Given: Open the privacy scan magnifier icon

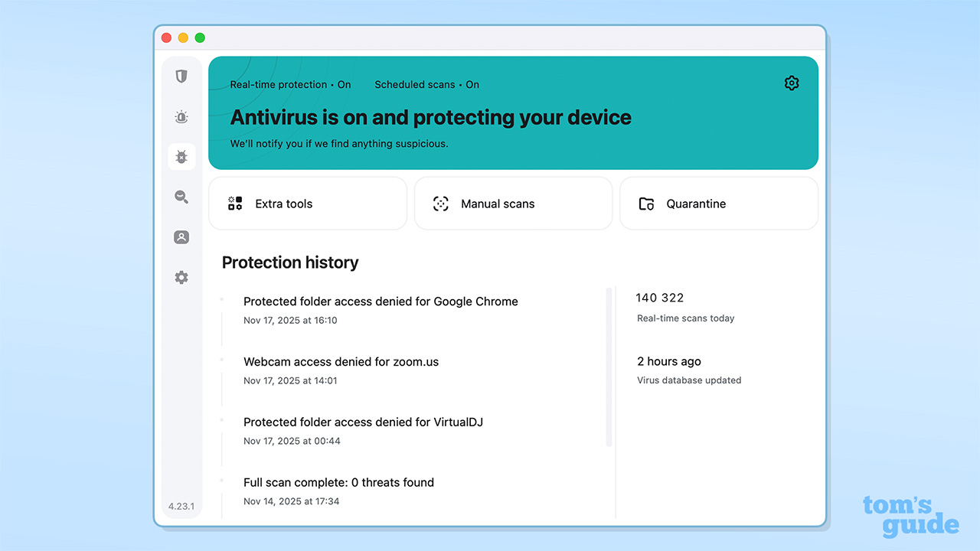Looking at the screenshot, I should click(x=181, y=197).
